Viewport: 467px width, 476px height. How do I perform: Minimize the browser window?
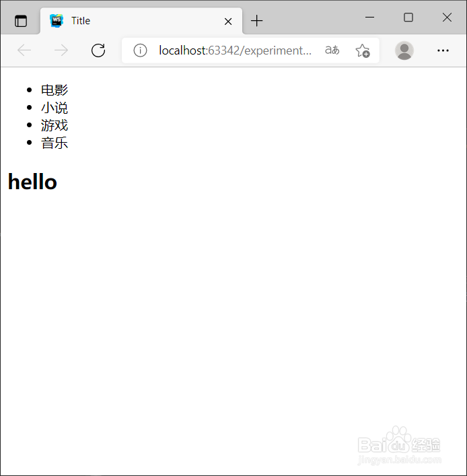pos(369,18)
